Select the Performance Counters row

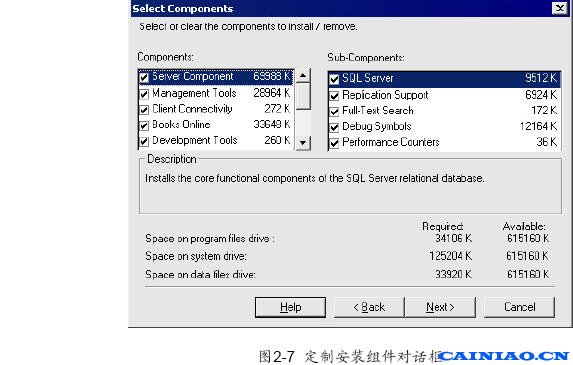(x=444, y=142)
